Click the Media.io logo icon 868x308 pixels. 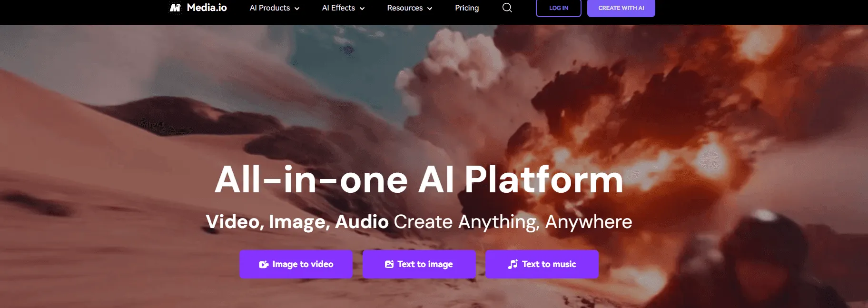(x=176, y=8)
